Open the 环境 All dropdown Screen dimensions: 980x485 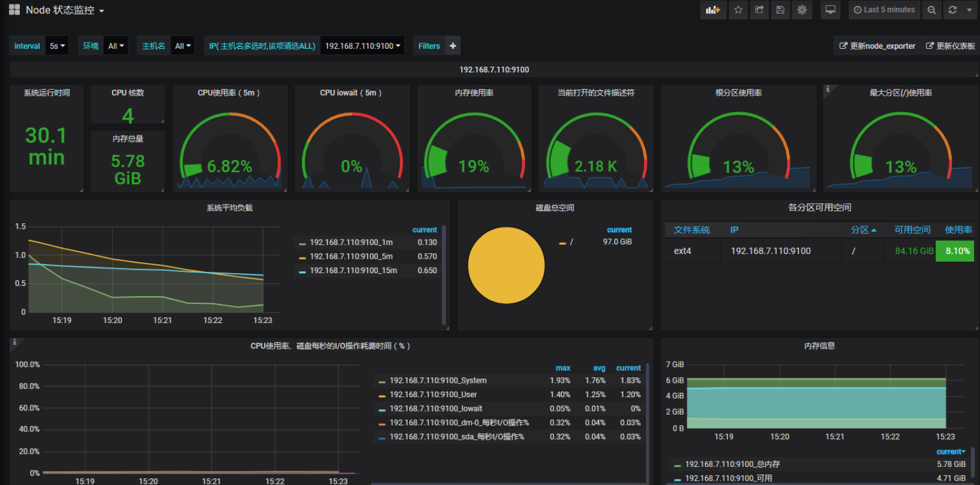pyautogui.click(x=116, y=46)
